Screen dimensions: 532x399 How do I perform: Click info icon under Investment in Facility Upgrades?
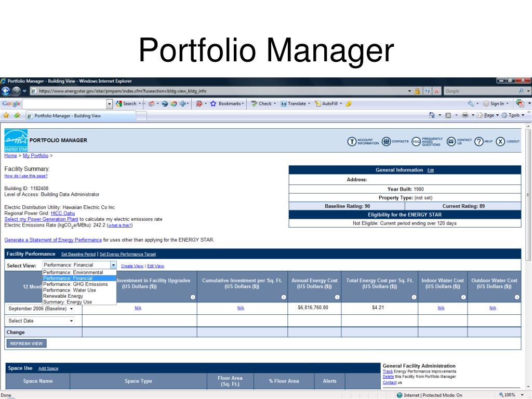point(193,297)
